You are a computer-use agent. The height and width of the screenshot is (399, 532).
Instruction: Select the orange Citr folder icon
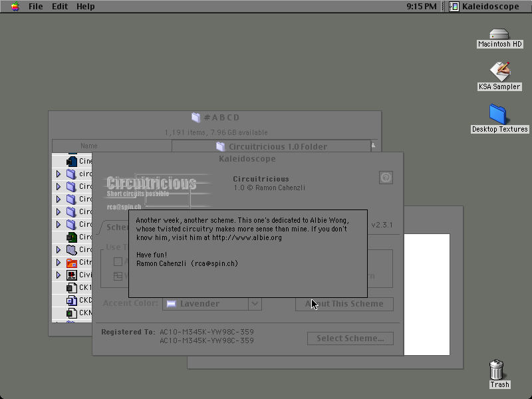[x=72, y=262]
